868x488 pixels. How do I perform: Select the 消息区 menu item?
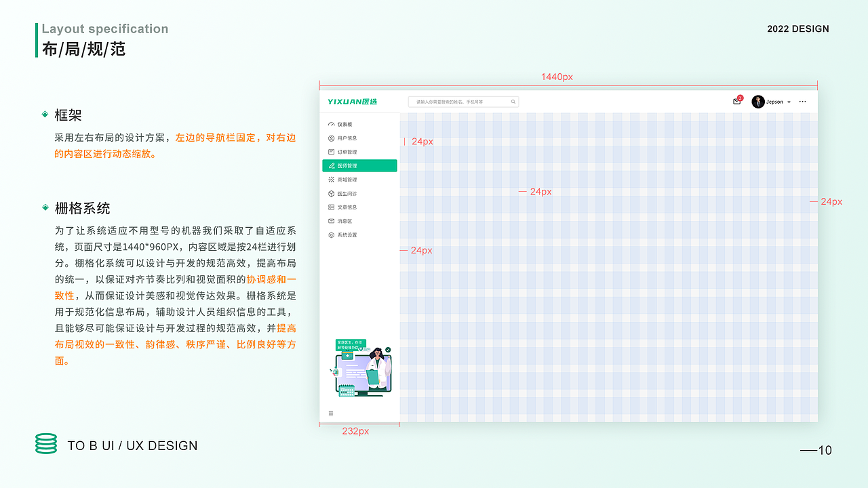click(346, 220)
